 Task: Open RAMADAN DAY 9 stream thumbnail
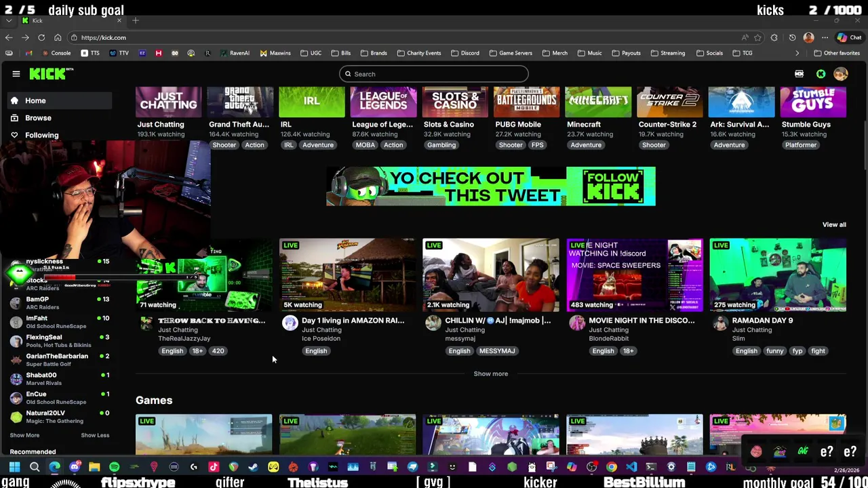[x=778, y=274]
